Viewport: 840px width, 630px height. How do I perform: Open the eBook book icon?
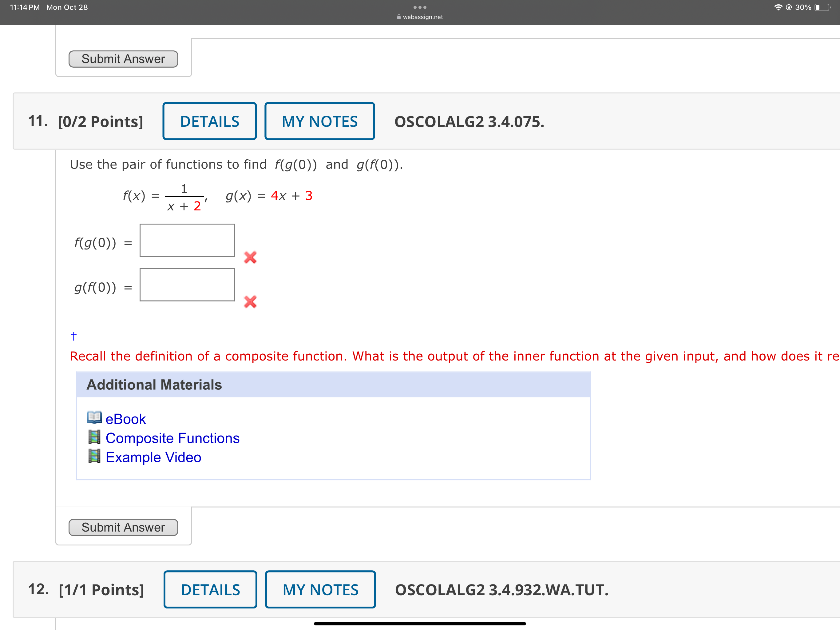[x=94, y=418]
